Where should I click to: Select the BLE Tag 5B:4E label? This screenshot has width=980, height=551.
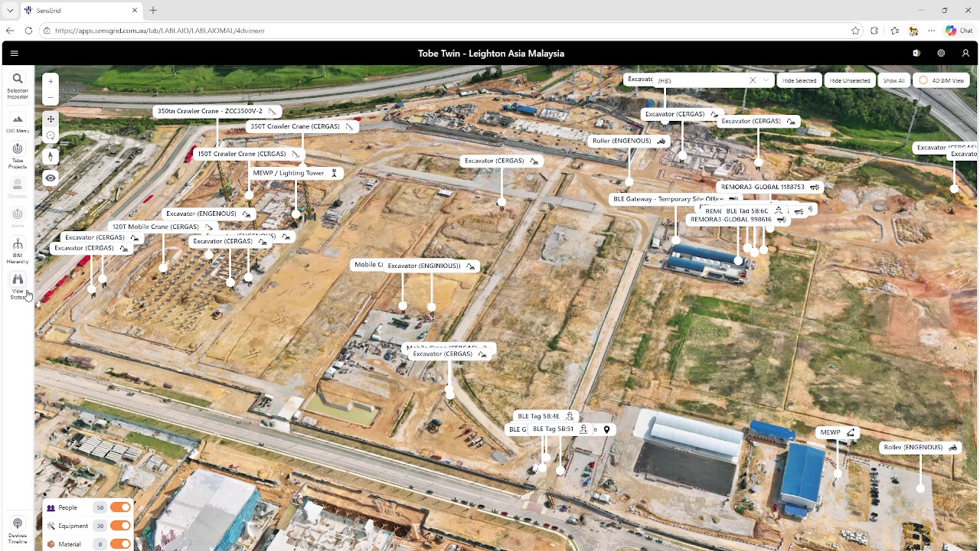[x=545, y=416]
